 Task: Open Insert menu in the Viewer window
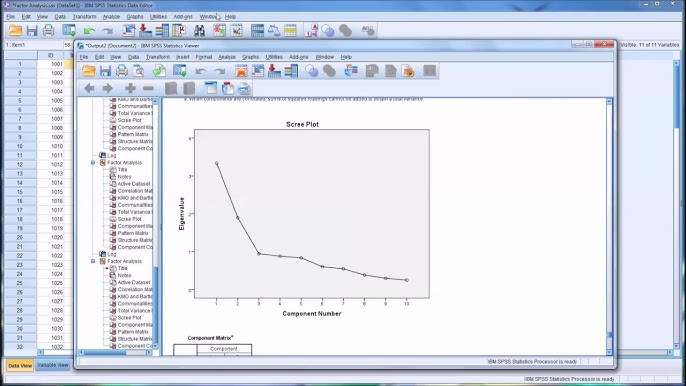pyautogui.click(x=182, y=57)
